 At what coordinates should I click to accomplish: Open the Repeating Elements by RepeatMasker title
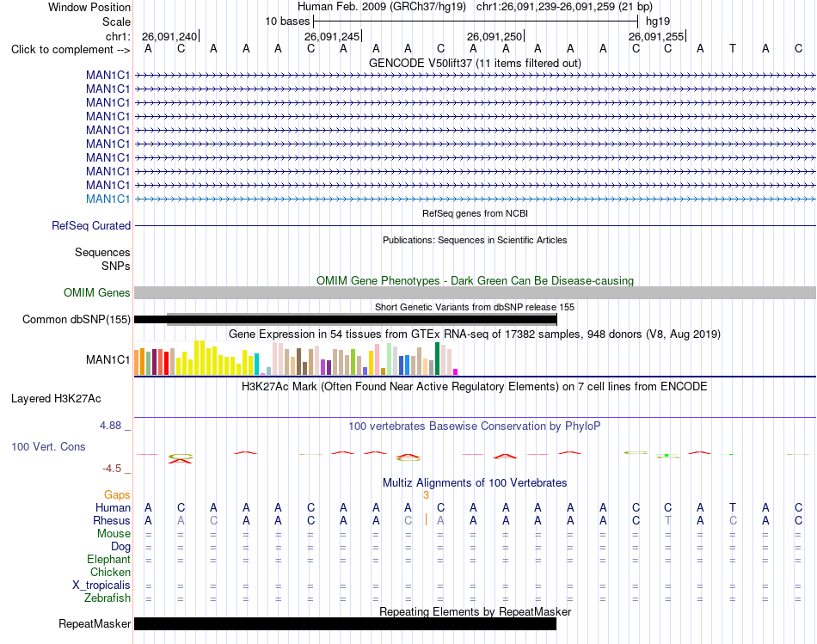(x=475, y=611)
